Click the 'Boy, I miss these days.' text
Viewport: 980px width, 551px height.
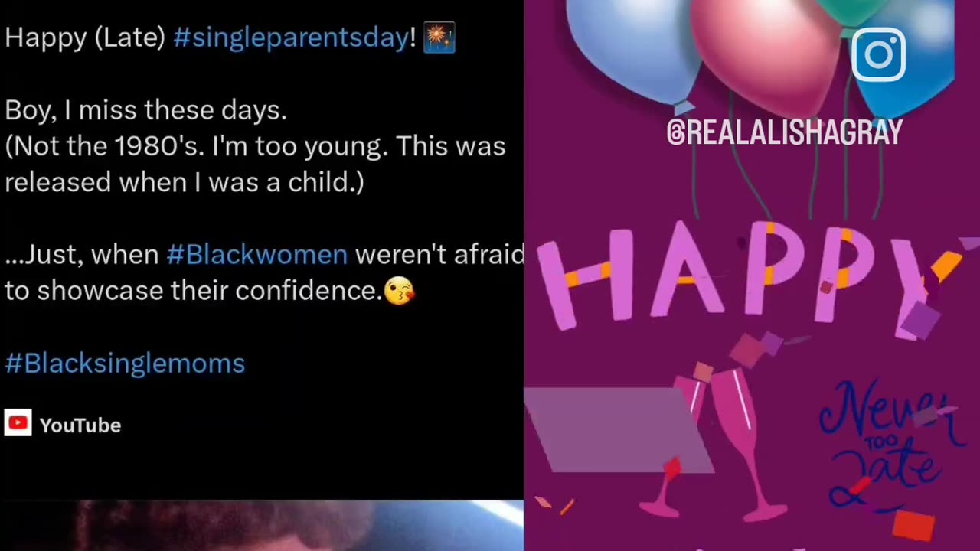click(x=145, y=110)
